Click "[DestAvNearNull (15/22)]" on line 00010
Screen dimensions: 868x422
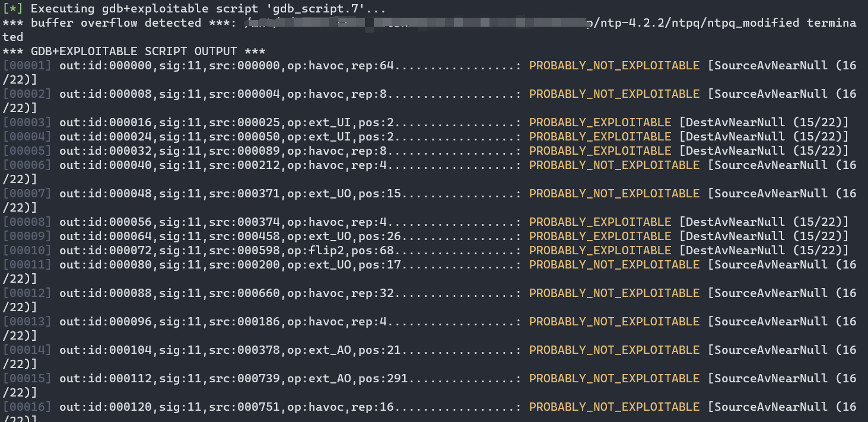tap(764, 251)
